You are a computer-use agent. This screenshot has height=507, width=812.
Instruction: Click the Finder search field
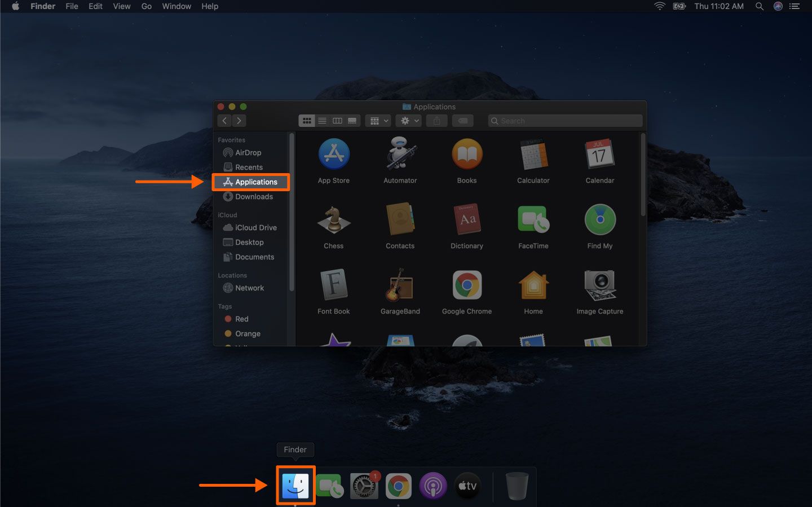coord(565,121)
